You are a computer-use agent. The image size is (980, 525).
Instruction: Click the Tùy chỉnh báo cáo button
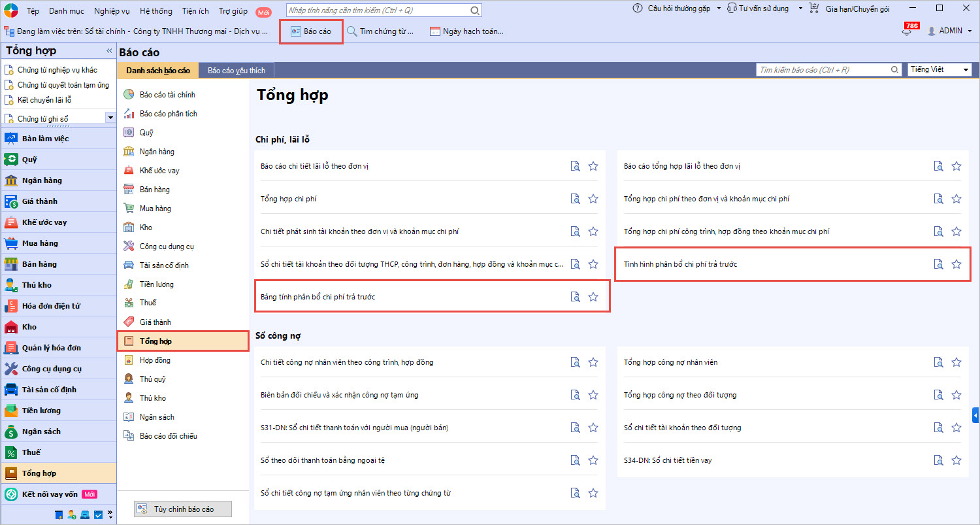coord(183,509)
